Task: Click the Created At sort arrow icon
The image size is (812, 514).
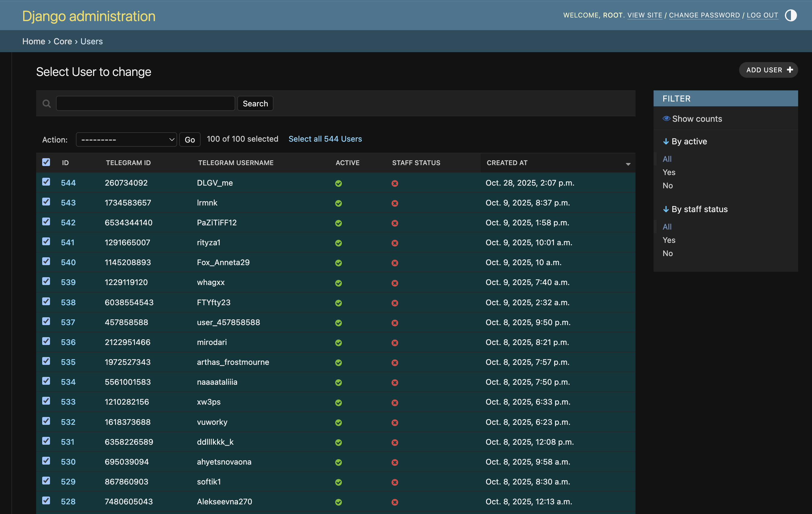Action: [x=628, y=164]
